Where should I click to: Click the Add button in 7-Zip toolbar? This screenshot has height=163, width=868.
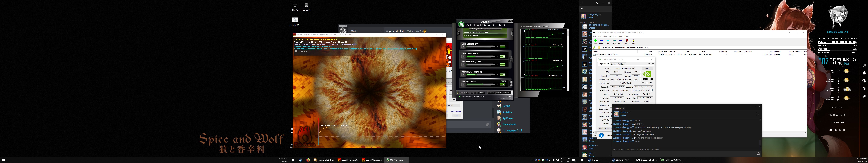point(595,42)
